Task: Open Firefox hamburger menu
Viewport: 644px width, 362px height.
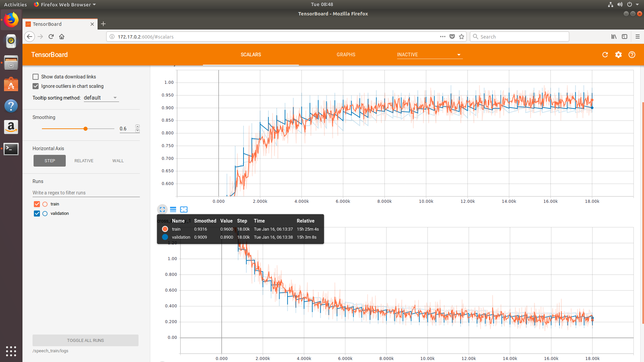Action: [x=638, y=37]
